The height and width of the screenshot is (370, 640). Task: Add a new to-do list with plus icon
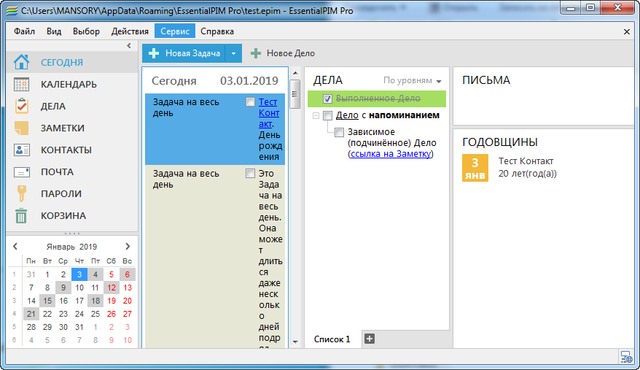point(369,339)
